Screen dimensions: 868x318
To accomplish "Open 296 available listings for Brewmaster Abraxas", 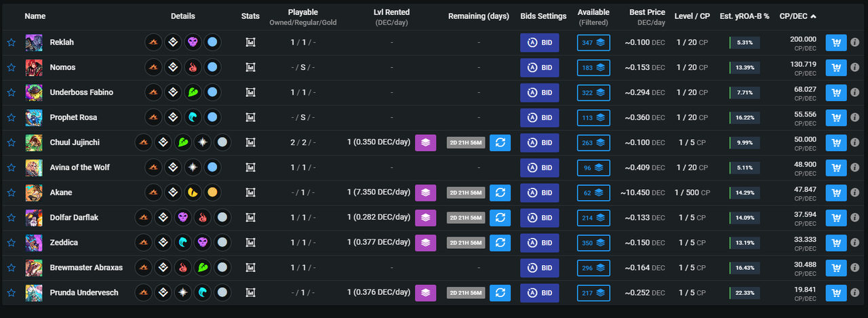I will click(593, 269).
